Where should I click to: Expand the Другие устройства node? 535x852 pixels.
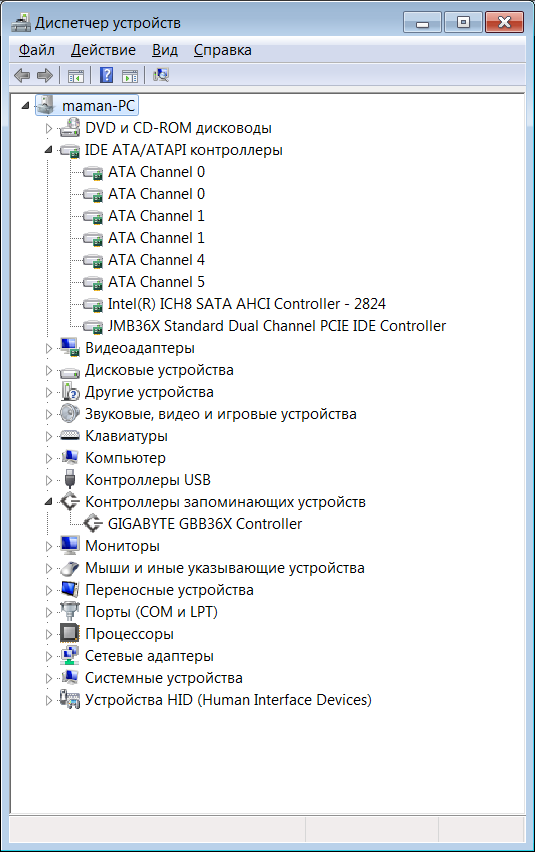(x=48, y=392)
